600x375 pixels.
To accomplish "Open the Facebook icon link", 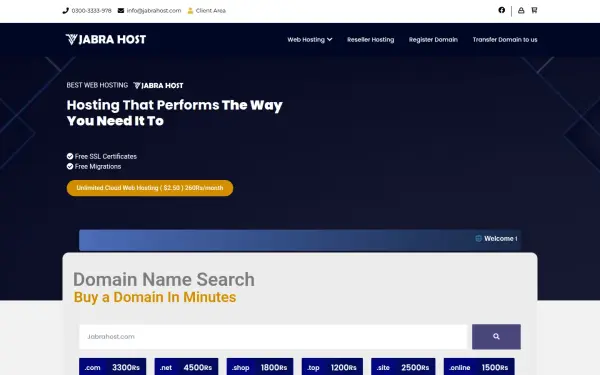I will (x=502, y=10).
